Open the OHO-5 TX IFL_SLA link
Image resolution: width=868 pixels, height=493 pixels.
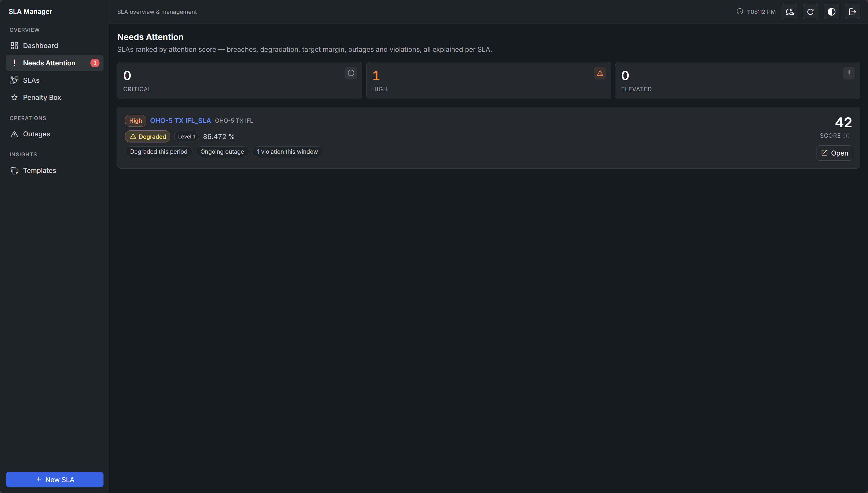pyautogui.click(x=180, y=121)
